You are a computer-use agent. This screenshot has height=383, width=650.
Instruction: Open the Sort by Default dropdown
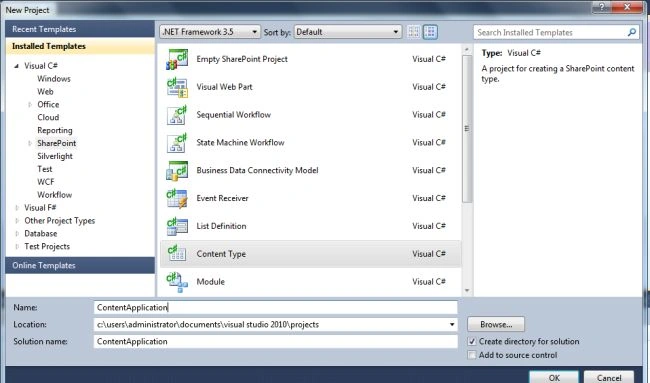[347, 32]
